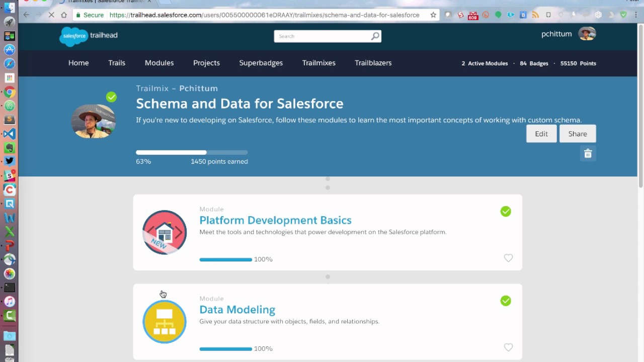644x362 pixels.
Task: Open the Trailmixes navigation item
Action: (x=319, y=63)
